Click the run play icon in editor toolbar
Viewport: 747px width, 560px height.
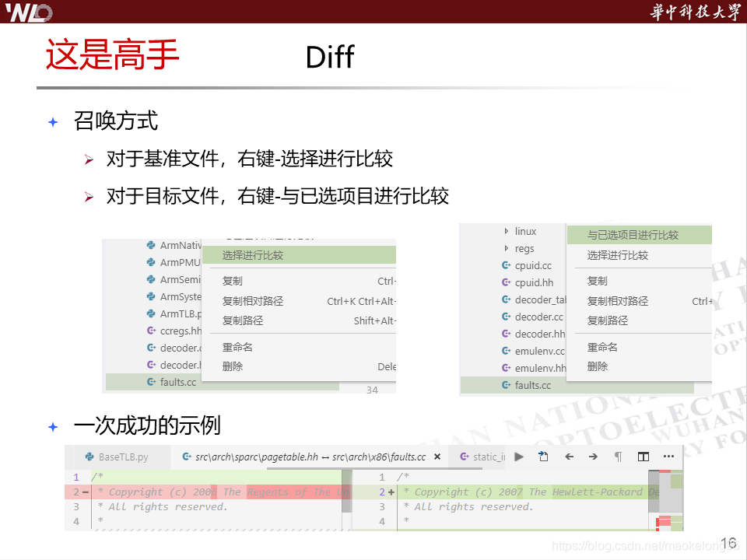[519, 457]
